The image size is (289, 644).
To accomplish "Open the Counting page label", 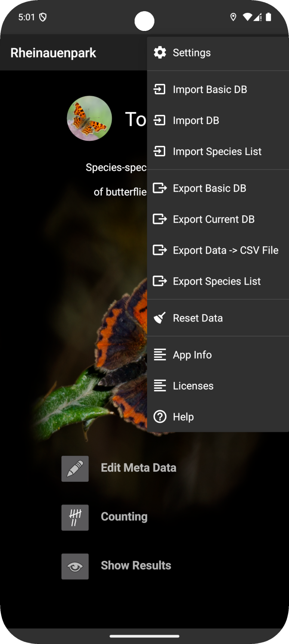I will (124, 517).
